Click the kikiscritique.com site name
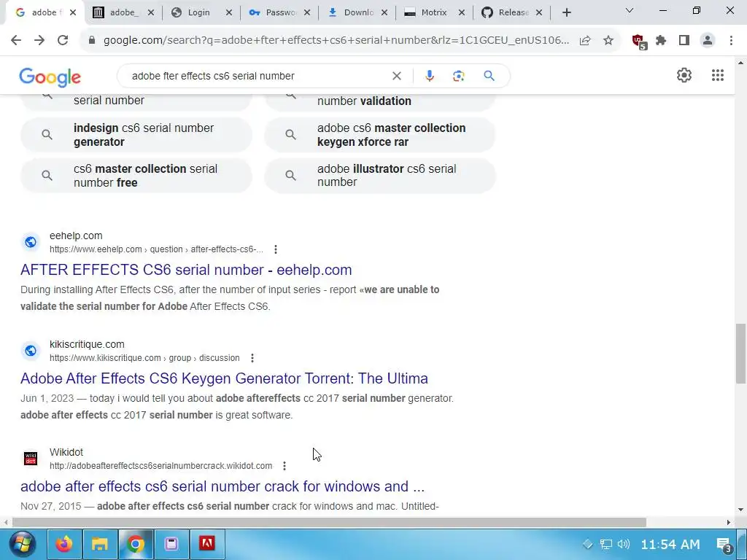747x560 pixels. [x=87, y=344]
